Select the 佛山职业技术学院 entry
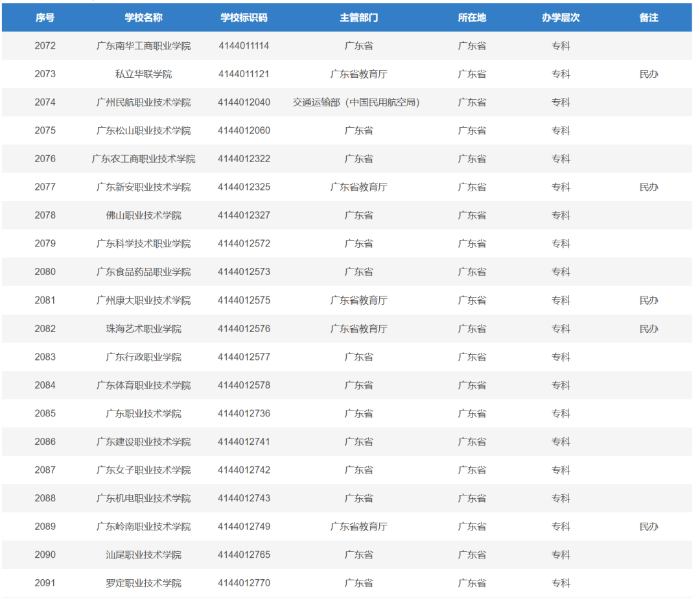This screenshot has height=598, width=700. pyautogui.click(x=143, y=215)
